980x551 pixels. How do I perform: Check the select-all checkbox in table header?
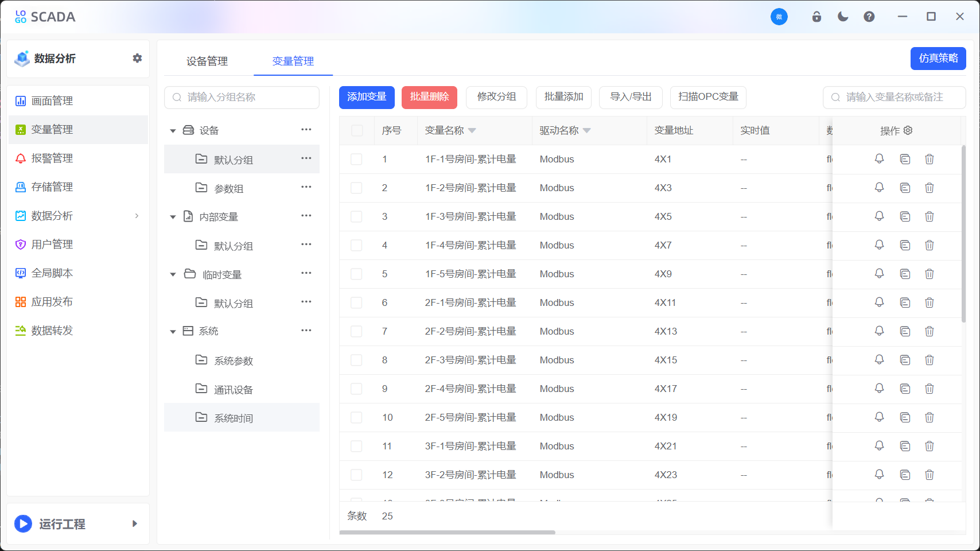click(356, 130)
